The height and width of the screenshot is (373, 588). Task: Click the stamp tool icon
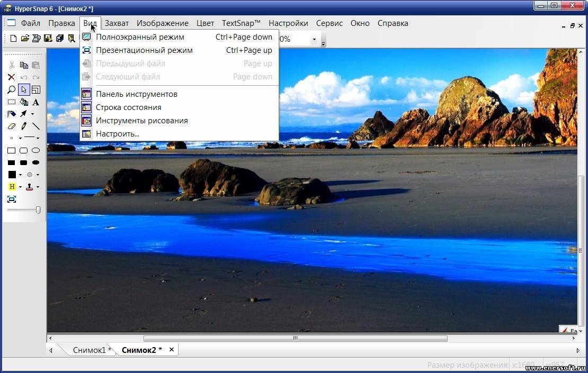30,187
